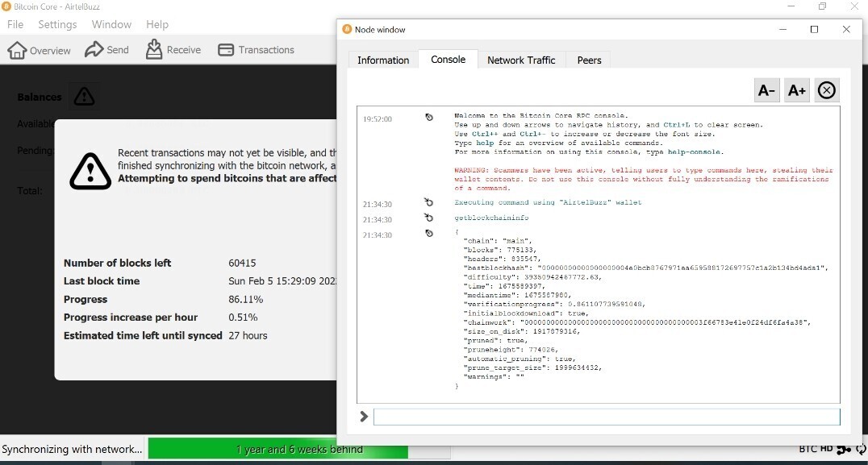Viewport: 868px width, 465px height.
Task: Click the 'Progress increase per hour' label
Action: [x=131, y=318]
